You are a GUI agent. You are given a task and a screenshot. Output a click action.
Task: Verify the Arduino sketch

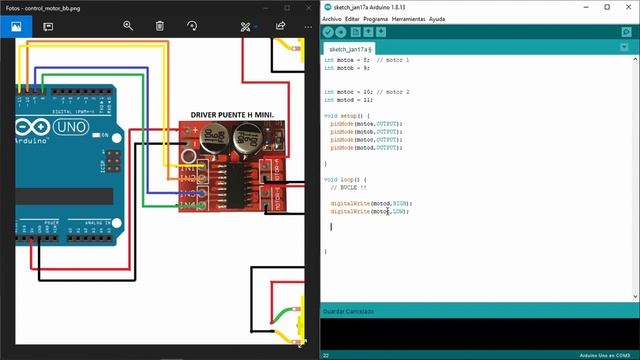coord(328,32)
